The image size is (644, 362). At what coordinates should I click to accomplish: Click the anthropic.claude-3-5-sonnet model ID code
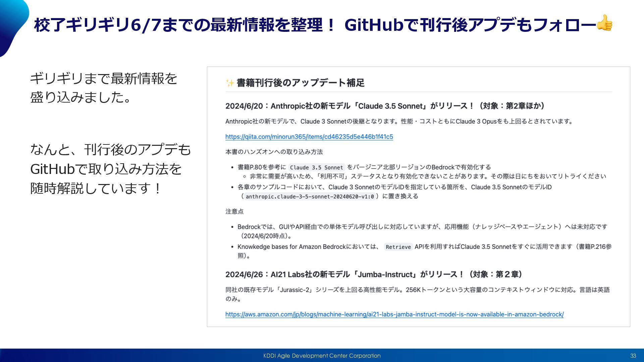[310, 197]
